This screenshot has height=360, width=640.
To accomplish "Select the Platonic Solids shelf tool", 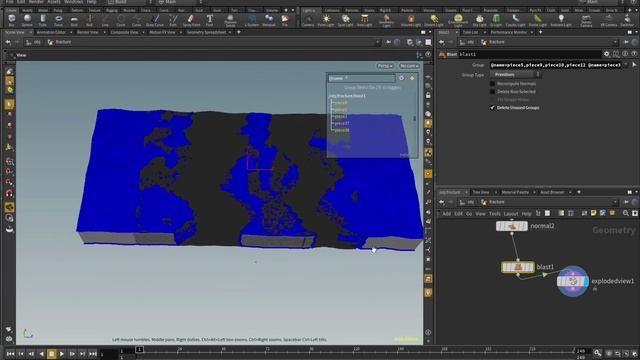I will [x=230, y=20].
